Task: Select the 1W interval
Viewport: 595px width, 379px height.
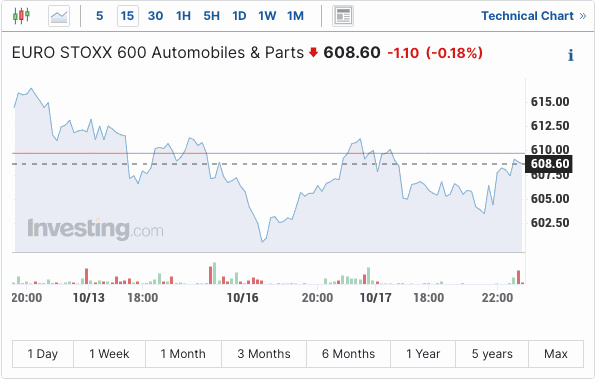Action: click(x=267, y=16)
